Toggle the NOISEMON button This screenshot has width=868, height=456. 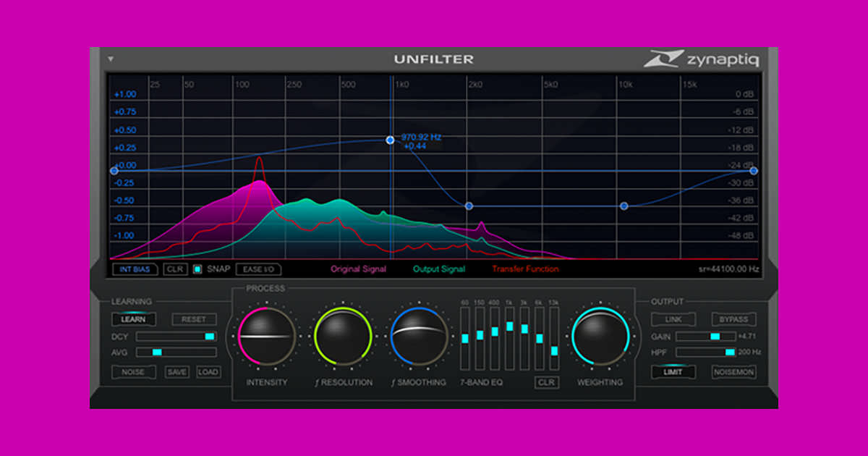734,372
